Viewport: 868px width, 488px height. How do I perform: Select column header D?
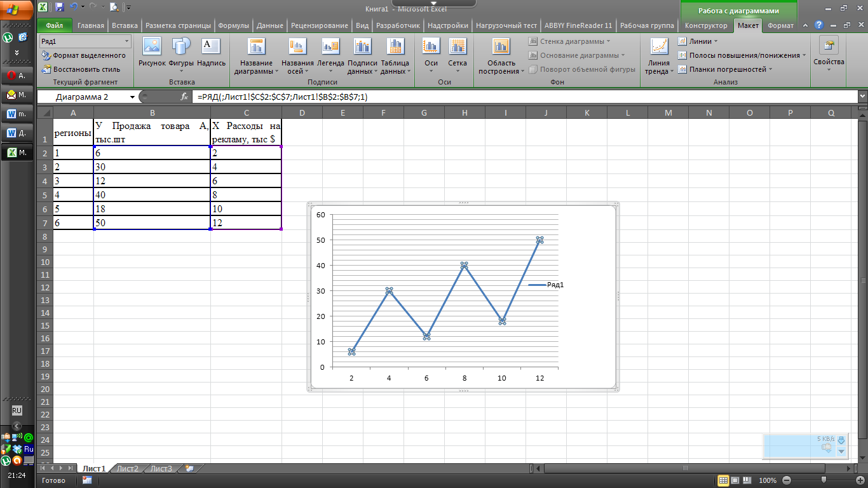(x=302, y=112)
